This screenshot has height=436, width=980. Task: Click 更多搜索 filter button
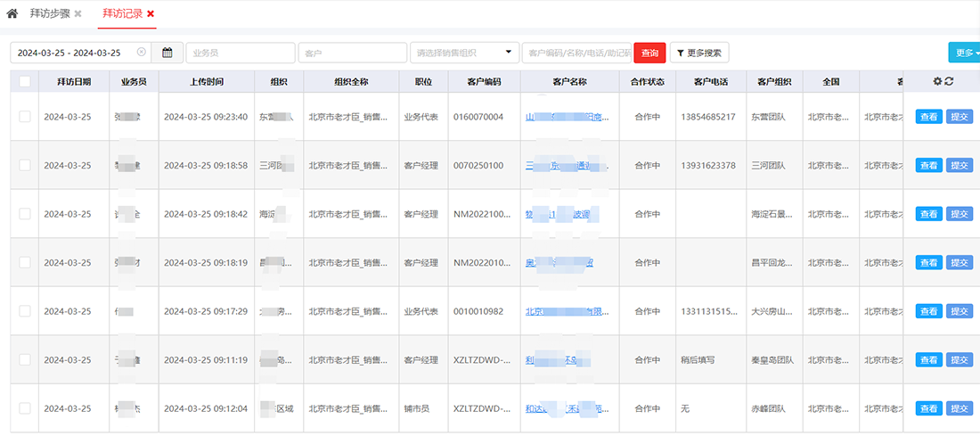[698, 53]
